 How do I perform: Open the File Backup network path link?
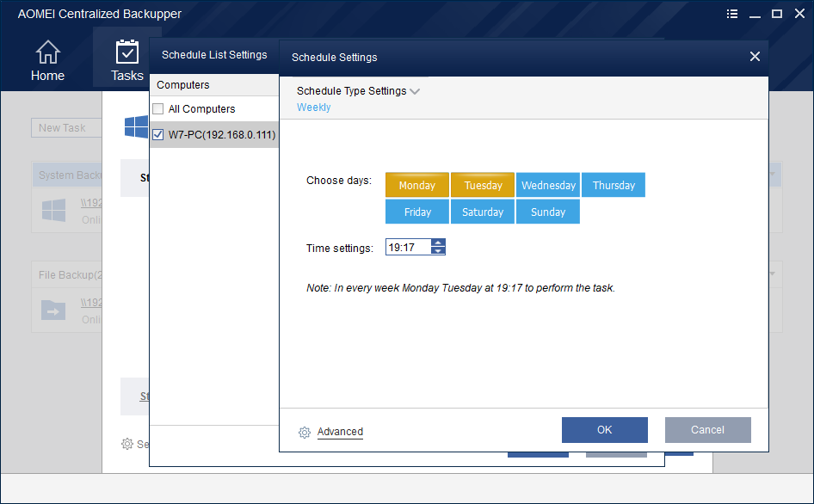tap(91, 303)
